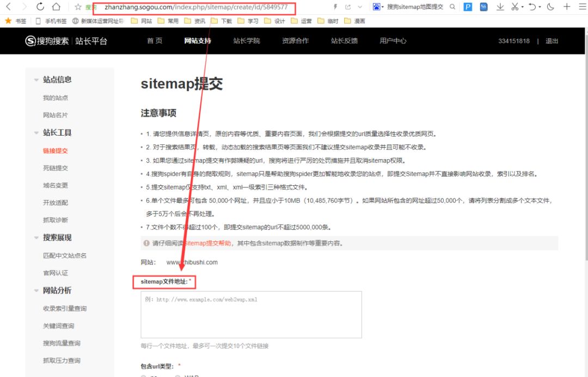The width and height of the screenshot is (588, 377).
Task: Open 官网认证 in the sidebar
Action: pos(56,273)
